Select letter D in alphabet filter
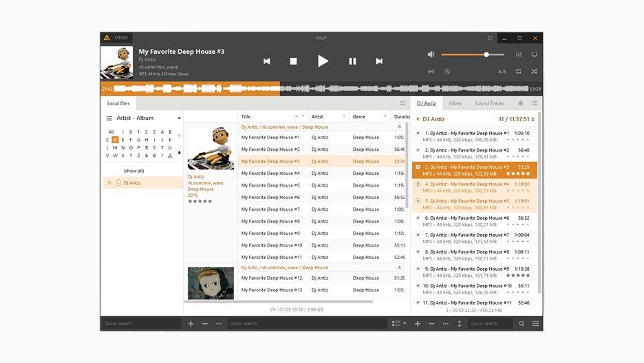644x363 pixels. (115, 140)
